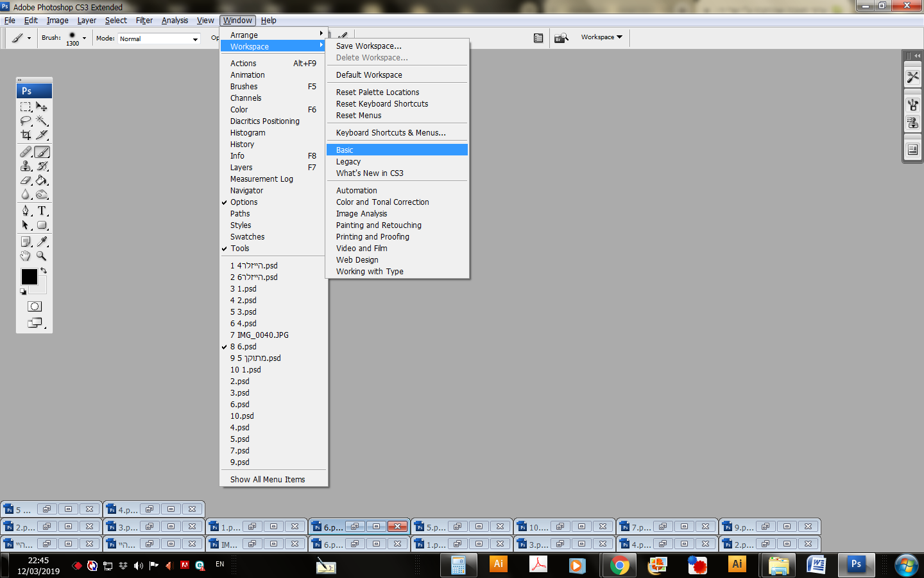The height and width of the screenshot is (578, 924).
Task: Select the Blur tool
Action: tap(26, 195)
